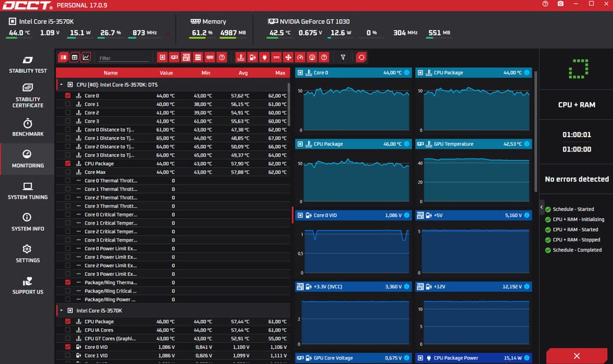Sort table by the Max column header

coord(280,73)
